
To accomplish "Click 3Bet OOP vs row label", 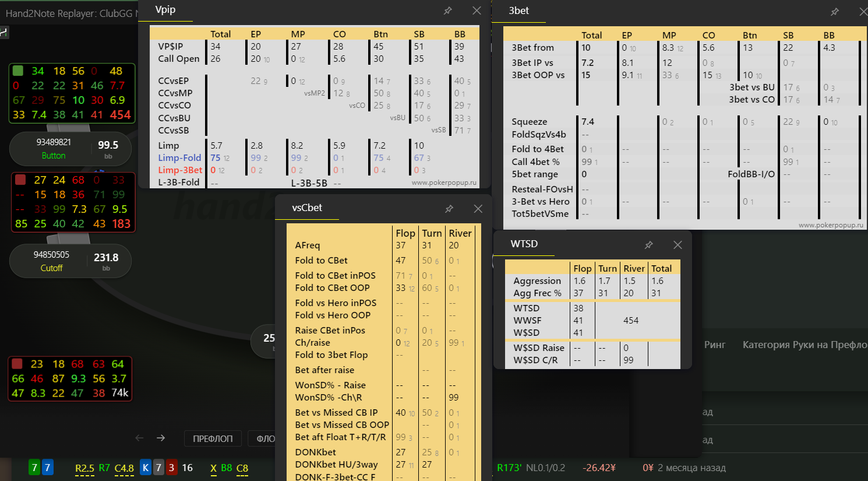I will point(538,75).
